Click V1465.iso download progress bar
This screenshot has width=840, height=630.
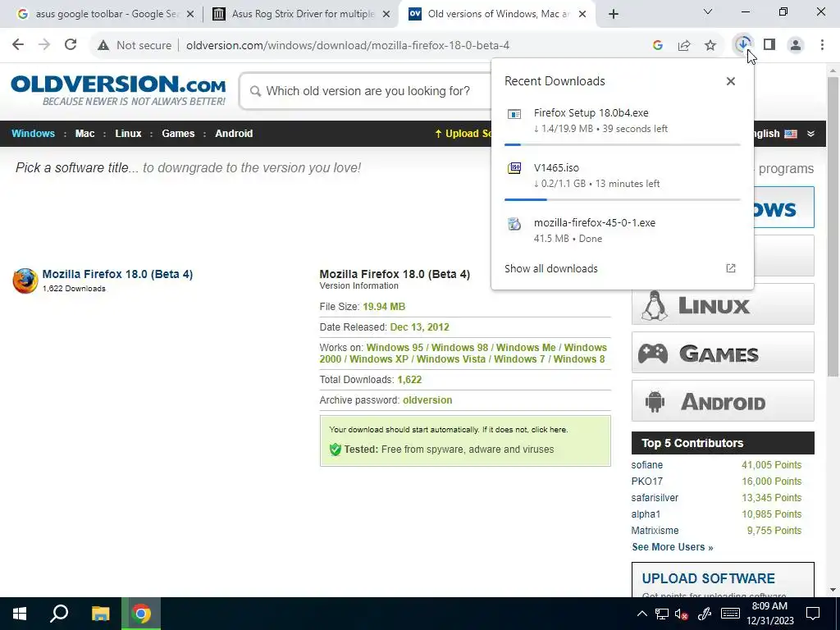(x=623, y=200)
